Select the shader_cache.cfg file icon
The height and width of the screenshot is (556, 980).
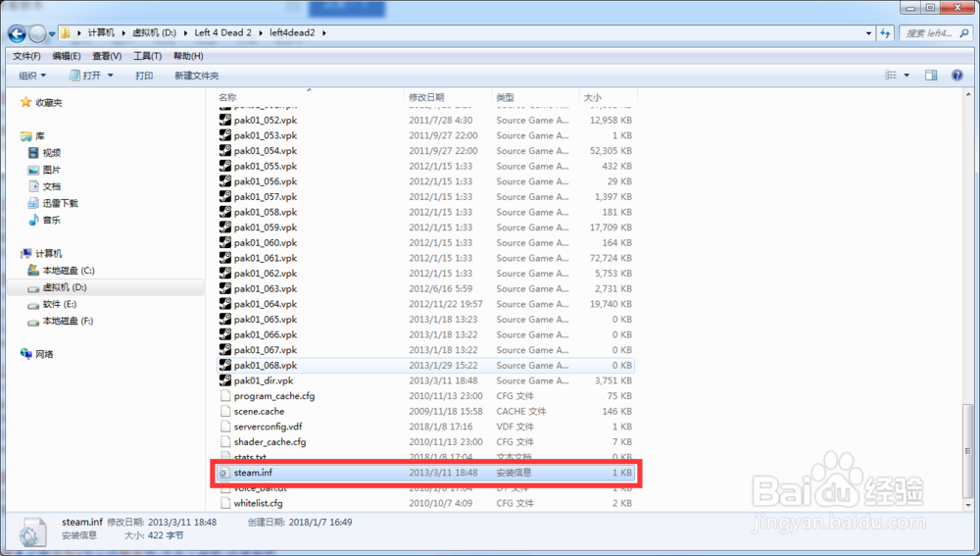click(x=225, y=441)
